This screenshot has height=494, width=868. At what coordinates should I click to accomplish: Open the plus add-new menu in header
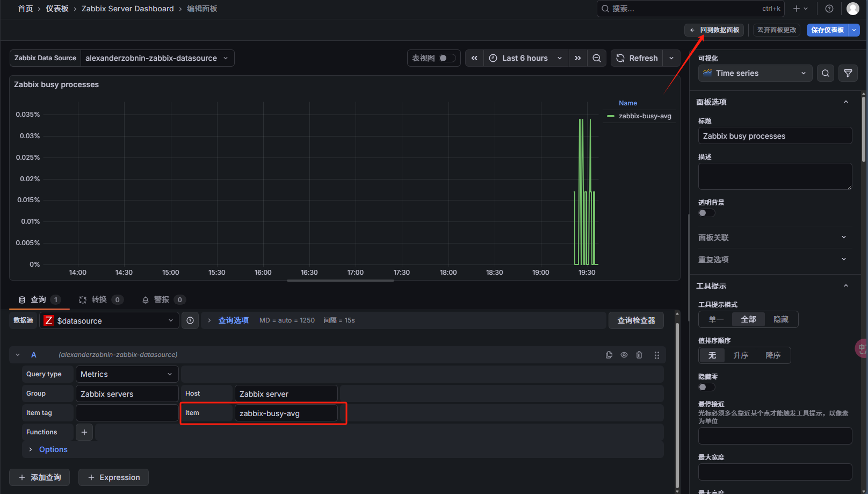pos(800,9)
